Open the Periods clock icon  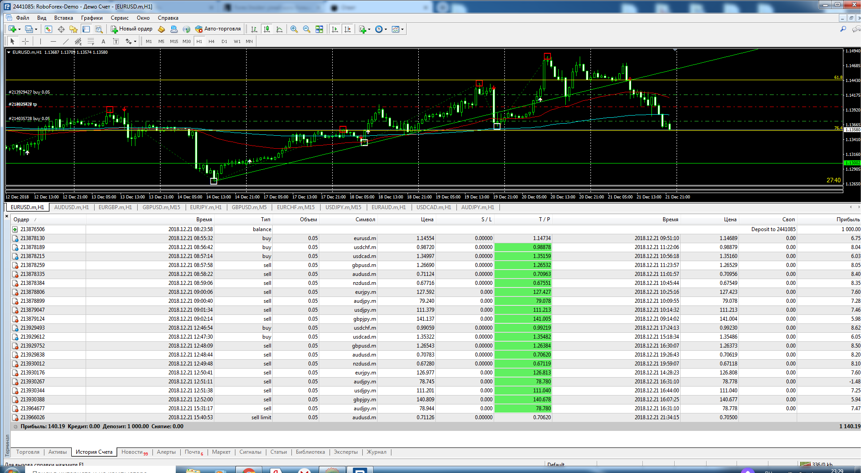(x=379, y=29)
